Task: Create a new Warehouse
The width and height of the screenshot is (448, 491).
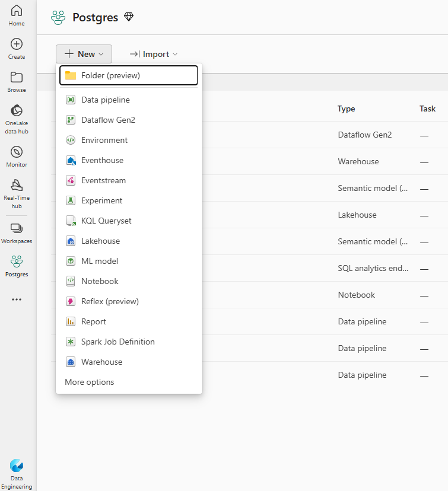Action: (x=128, y=362)
